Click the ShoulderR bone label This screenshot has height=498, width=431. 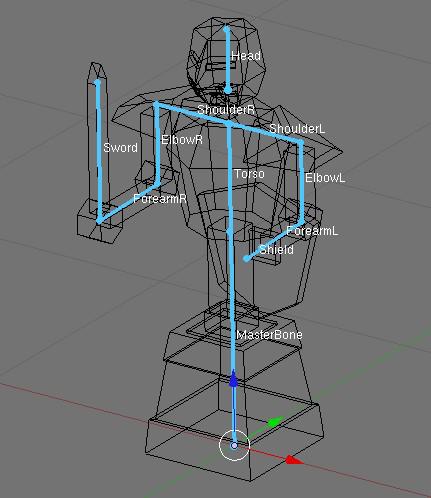click(x=226, y=110)
